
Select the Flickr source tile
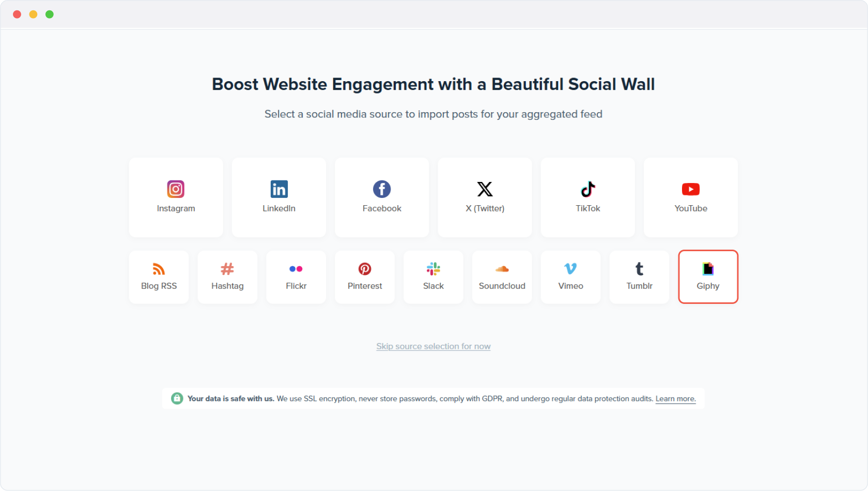296,277
